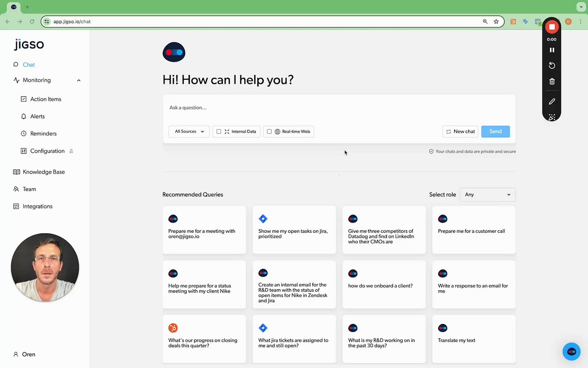Select 'Give me three competitors of Datadog' query

pos(384,230)
